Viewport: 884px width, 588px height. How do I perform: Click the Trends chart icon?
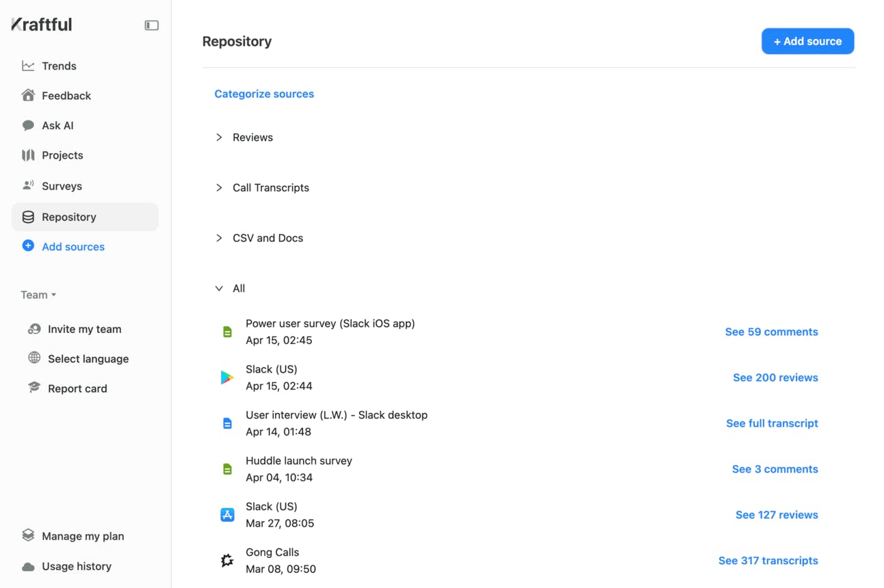pyautogui.click(x=28, y=66)
